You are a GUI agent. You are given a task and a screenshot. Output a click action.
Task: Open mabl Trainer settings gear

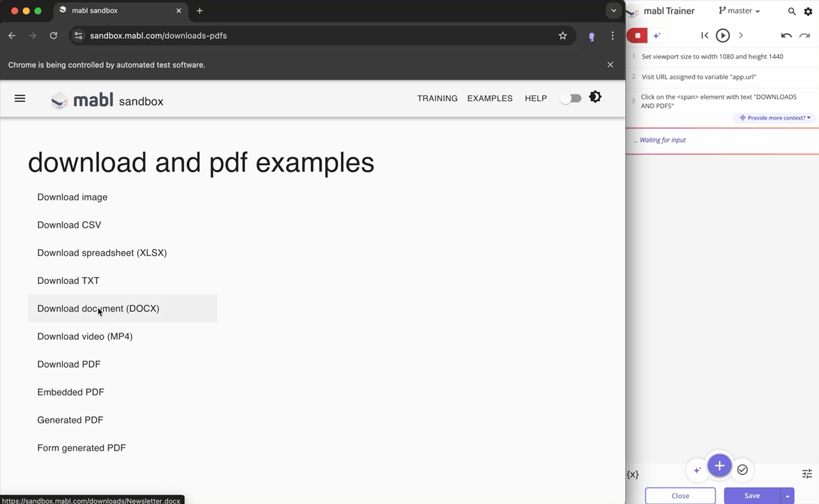click(x=807, y=11)
